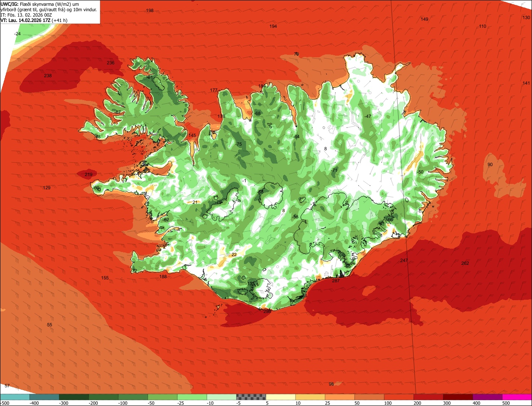
Task: Click the value 155 southwest of Iceland
Action: pos(105,278)
